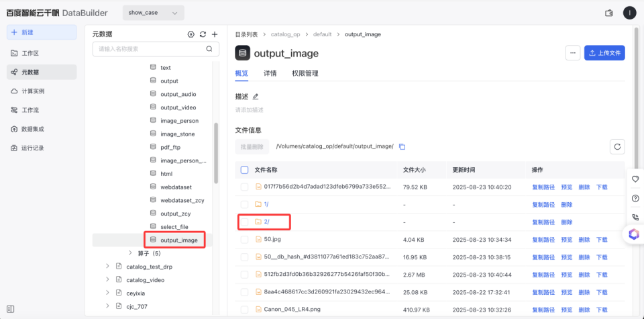Screen dimensions: 644x319
Task: Check the 1/ folder checkbox
Action: [244, 204]
